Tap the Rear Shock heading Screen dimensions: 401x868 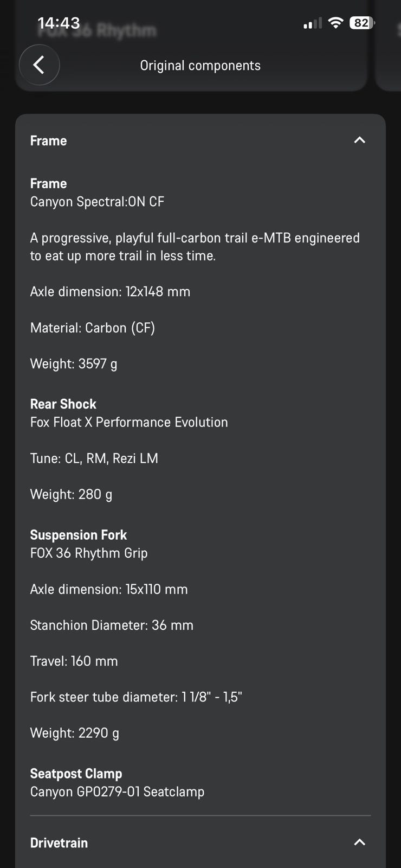point(63,404)
